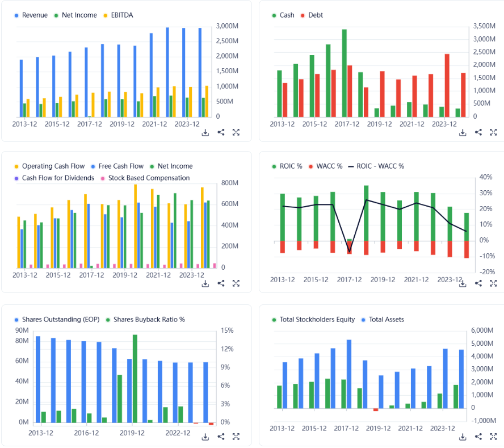Share the Total Stockholders Equity chart

tap(478, 437)
